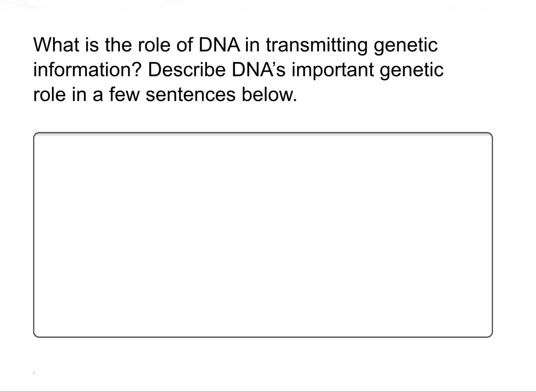Click the first-line "the" before "role"
The image size is (536, 392).
(118, 45)
